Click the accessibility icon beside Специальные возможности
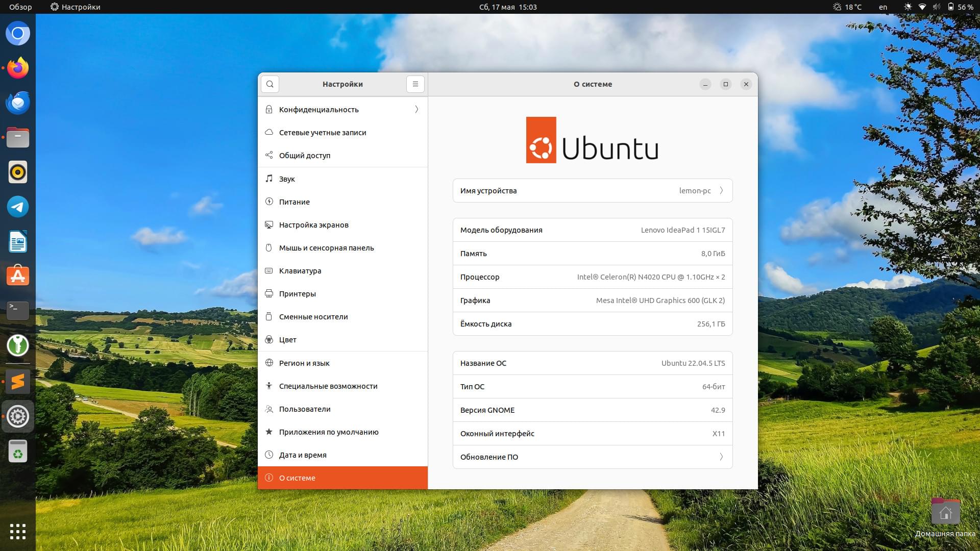 269,386
